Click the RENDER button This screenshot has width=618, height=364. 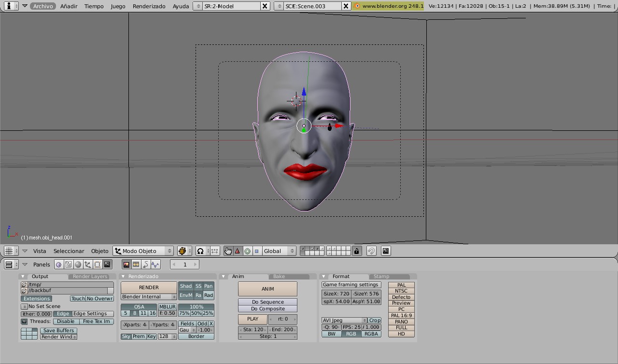148,287
